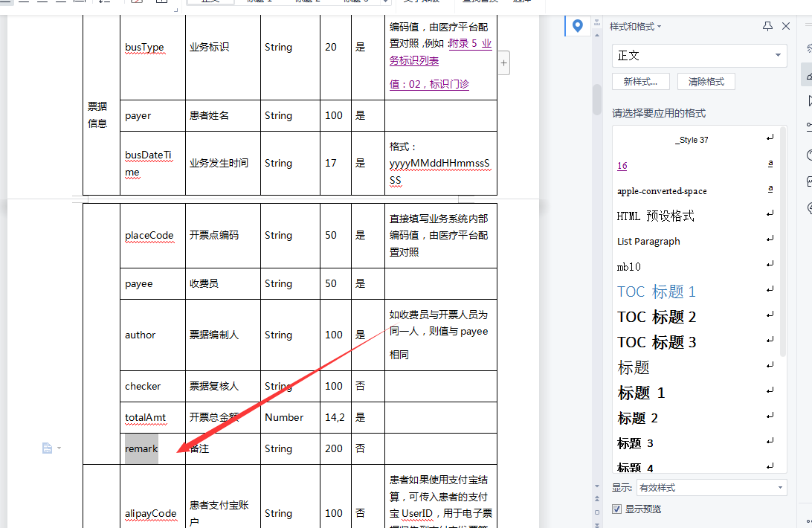Click the totalAmt table cell

click(x=152, y=417)
